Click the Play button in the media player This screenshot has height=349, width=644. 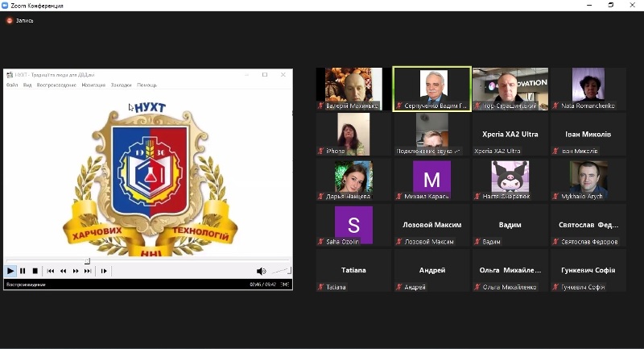click(10, 271)
